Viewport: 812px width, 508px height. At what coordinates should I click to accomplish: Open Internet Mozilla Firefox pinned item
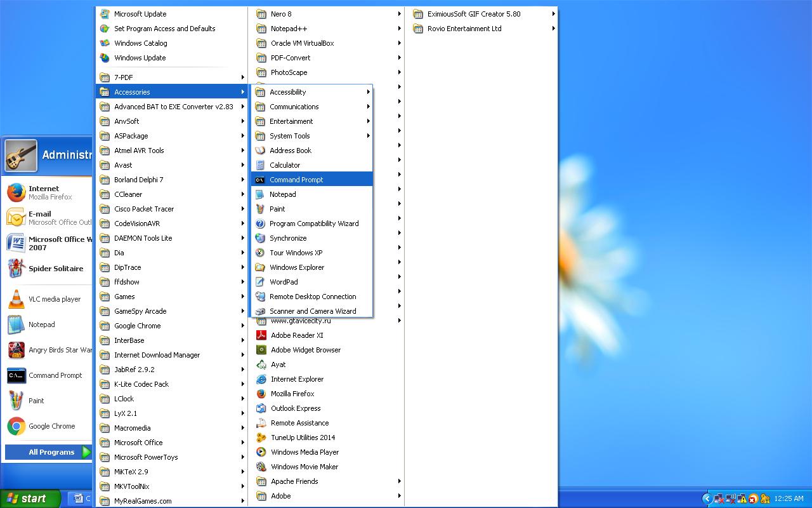(48, 192)
